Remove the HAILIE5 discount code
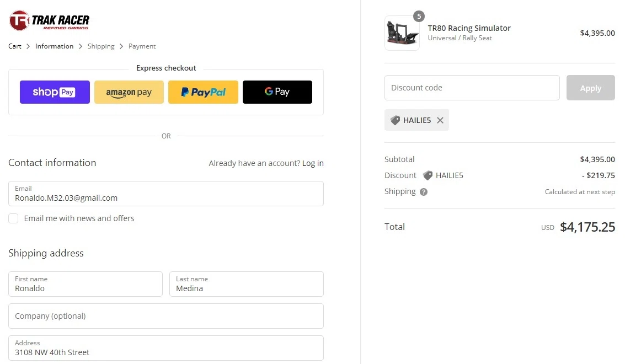 (x=440, y=120)
